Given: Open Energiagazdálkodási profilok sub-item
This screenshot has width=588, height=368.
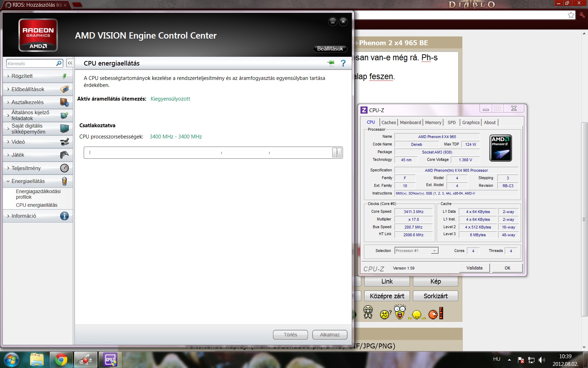Looking at the screenshot, I should pos(38,194).
